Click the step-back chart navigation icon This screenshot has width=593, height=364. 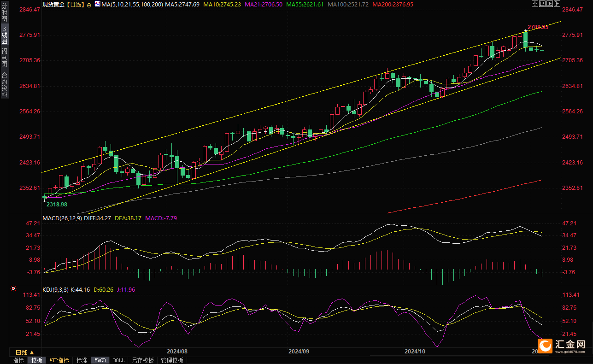click(542, 4)
